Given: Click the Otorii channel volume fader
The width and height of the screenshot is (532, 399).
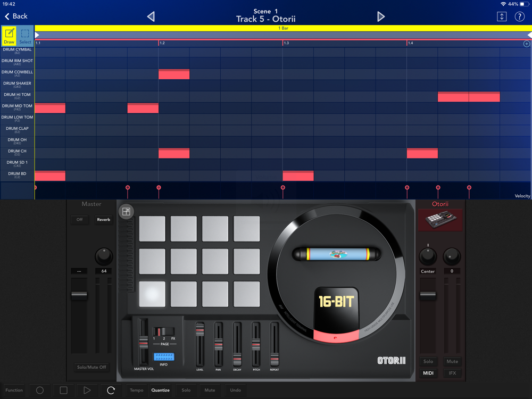Looking at the screenshot, I should (428, 295).
